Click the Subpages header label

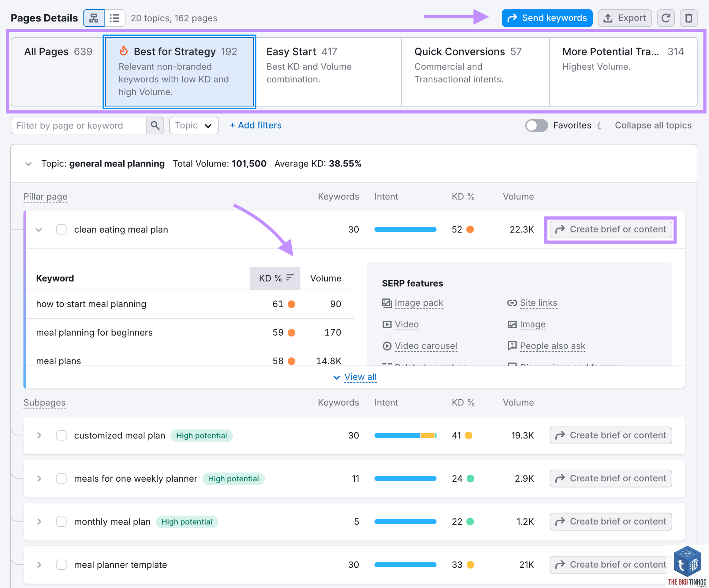[x=44, y=403]
